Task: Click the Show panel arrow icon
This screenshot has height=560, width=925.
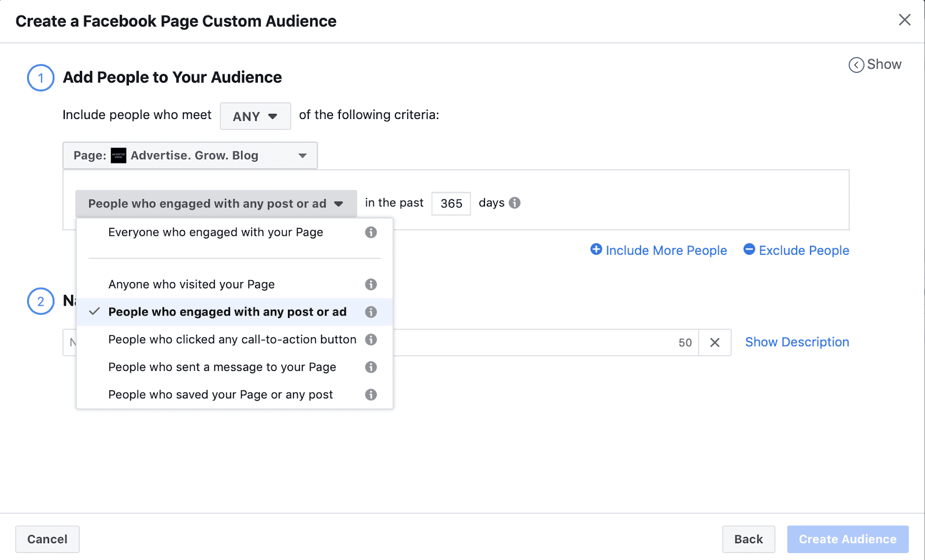Action: click(856, 65)
